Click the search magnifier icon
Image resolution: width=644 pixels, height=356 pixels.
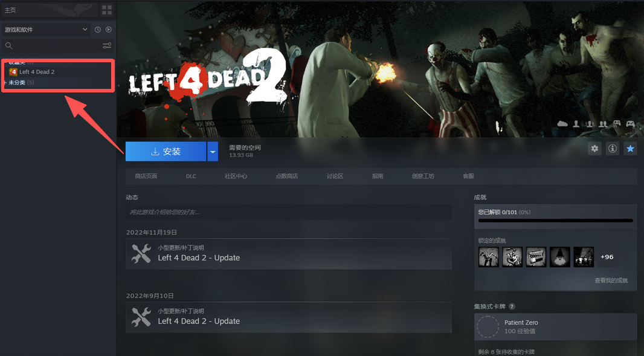pos(8,45)
